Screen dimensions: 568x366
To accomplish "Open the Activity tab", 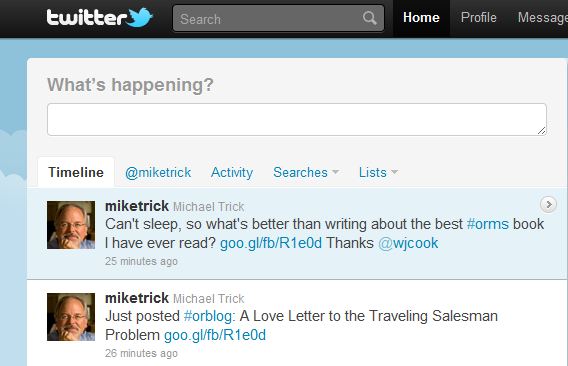I will 232,172.
